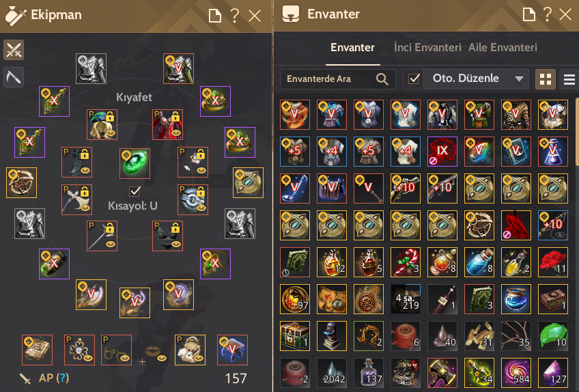Select the green emerald crystal center slot
Screen dimensions: 579x392
135,163
